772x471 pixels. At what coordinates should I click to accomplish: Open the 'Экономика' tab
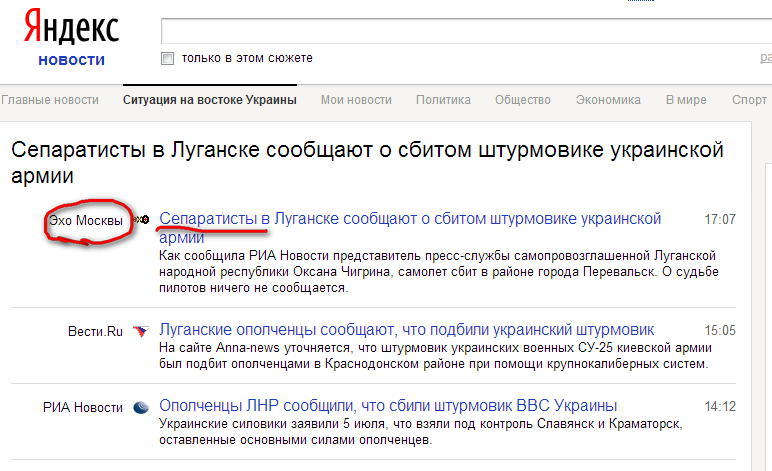coord(608,100)
